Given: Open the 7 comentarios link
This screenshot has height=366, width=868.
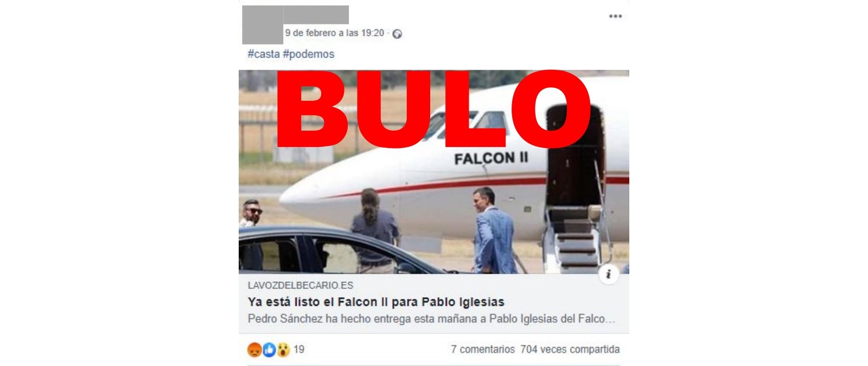Looking at the screenshot, I should tap(483, 350).
